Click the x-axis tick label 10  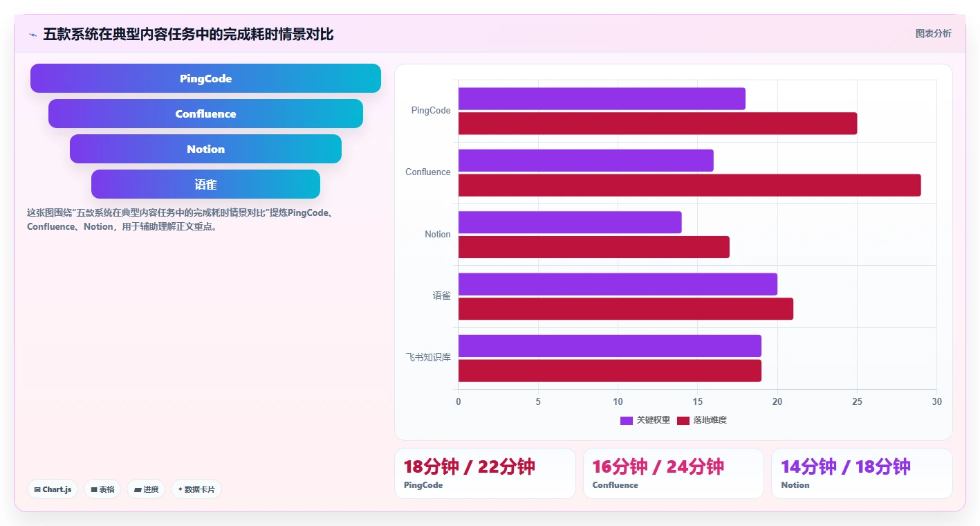pos(618,401)
